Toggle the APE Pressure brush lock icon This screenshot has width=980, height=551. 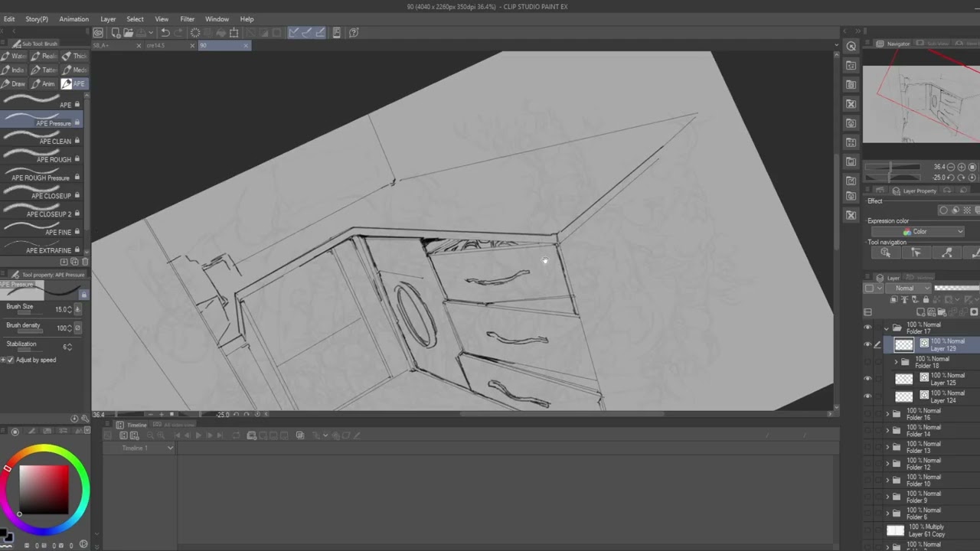click(77, 123)
